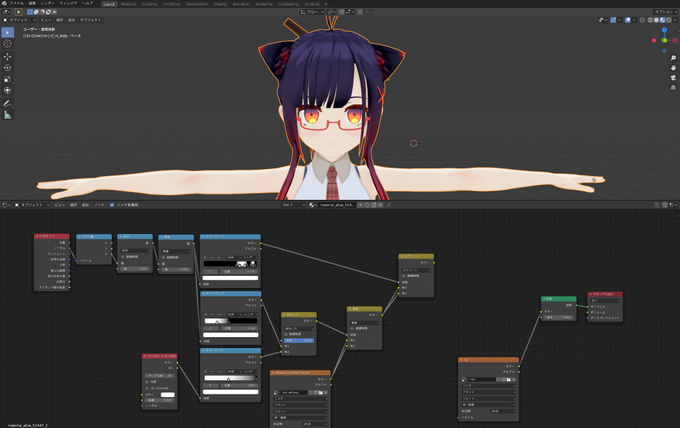Open the material Slot 3 dropdown
The width and height of the screenshot is (680, 428).
tap(294, 205)
